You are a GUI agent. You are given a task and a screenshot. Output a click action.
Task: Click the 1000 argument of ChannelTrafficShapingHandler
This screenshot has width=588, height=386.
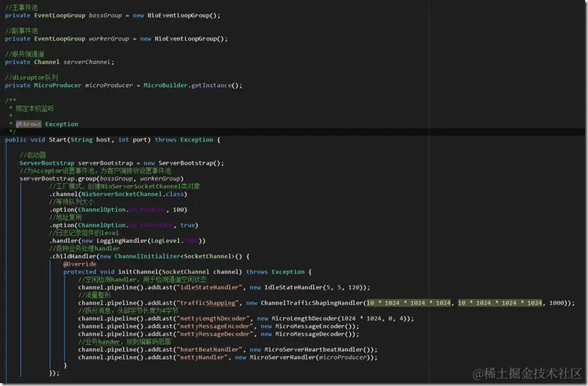557,303
